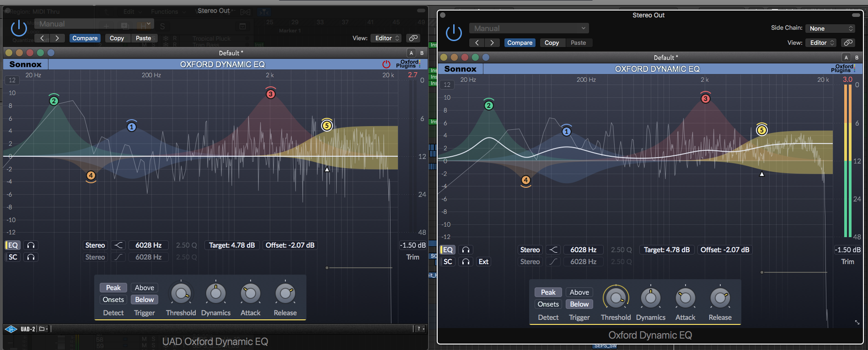Select Onsets detect mode in left plugin
The width and height of the screenshot is (868, 350).
tap(113, 300)
